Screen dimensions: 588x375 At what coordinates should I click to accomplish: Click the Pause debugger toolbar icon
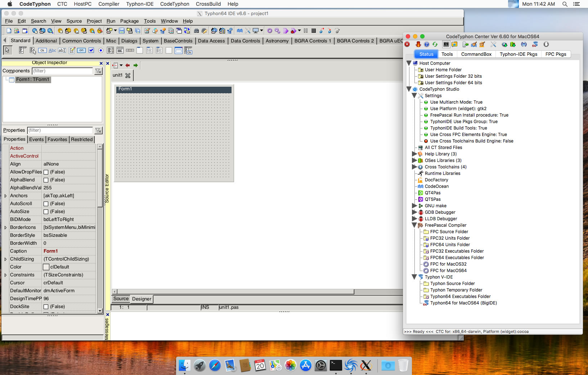(x=306, y=31)
